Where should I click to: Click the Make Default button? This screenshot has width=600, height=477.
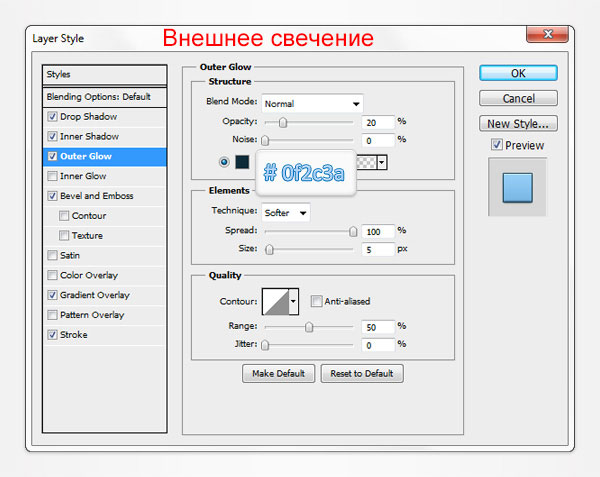[x=279, y=373]
